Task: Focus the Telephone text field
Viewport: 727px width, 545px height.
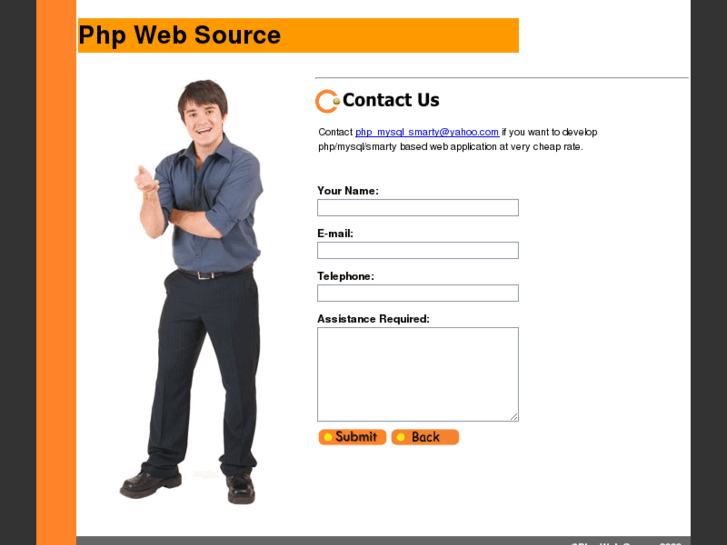Action: (x=418, y=293)
